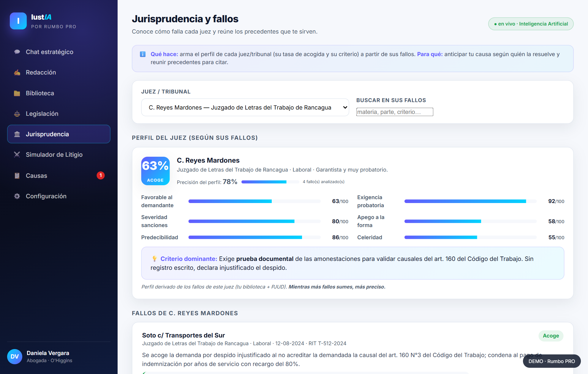Click the Favorable al demandante bar
The width and height of the screenshot is (588, 374).
click(x=255, y=201)
